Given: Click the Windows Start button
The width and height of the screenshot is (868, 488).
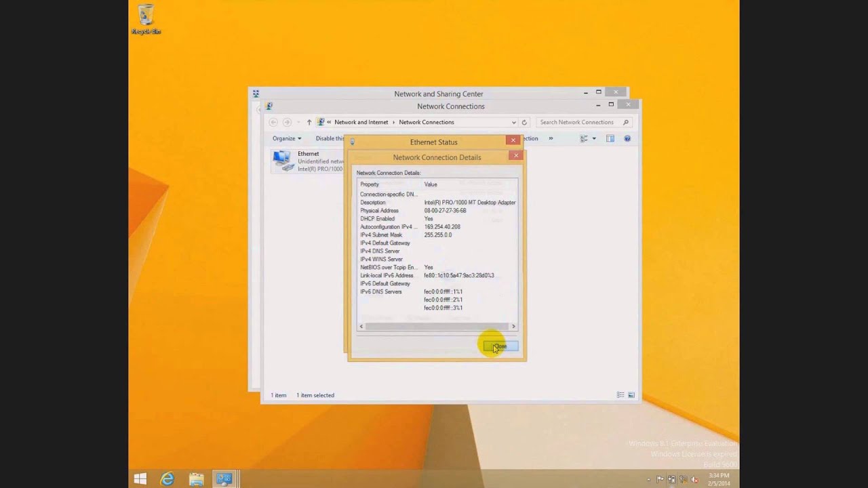Looking at the screenshot, I should (x=140, y=479).
